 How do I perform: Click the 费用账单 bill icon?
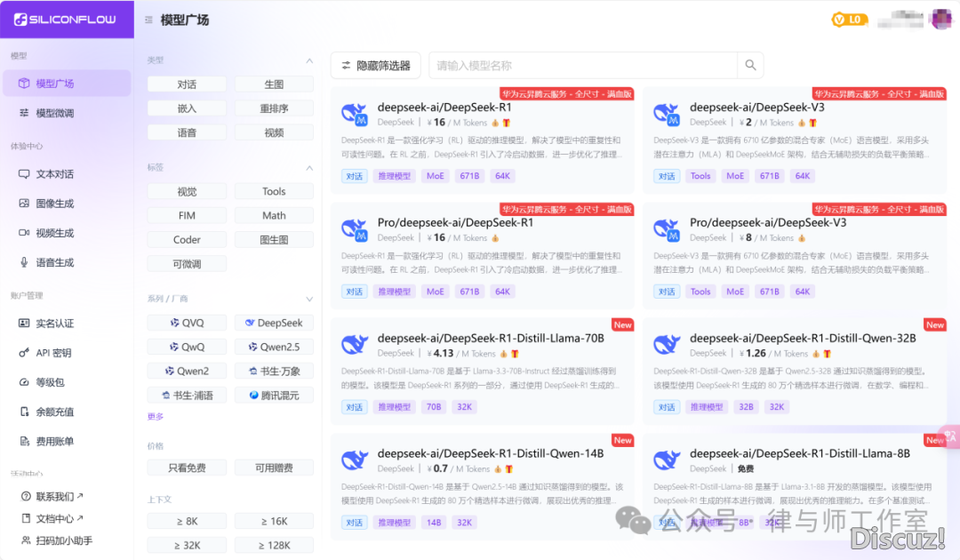24,441
